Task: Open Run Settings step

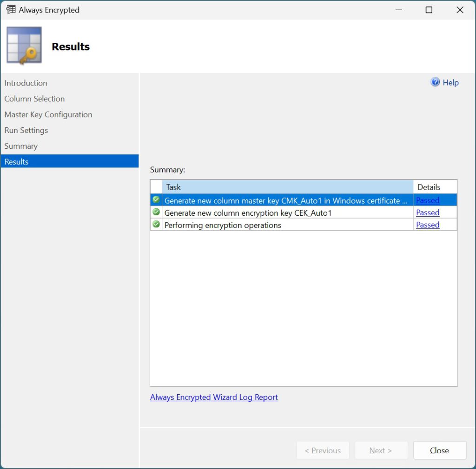Action: click(26, 130)
